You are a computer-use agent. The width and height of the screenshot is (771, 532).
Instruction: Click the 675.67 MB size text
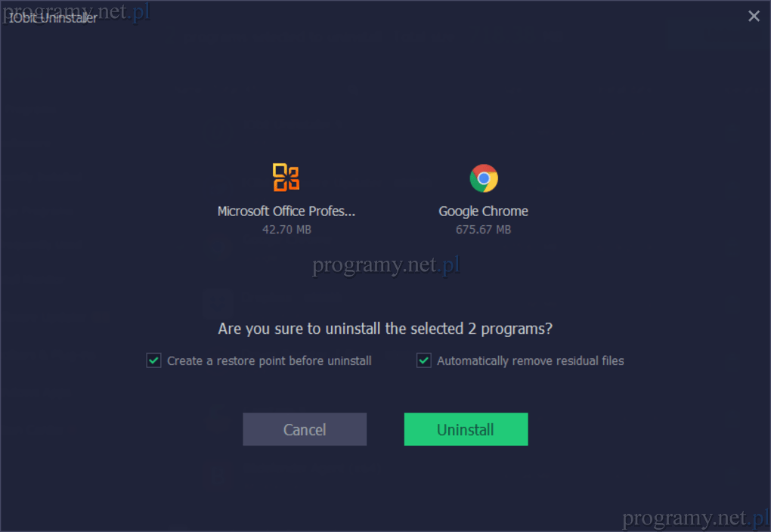tap(483, 230)
